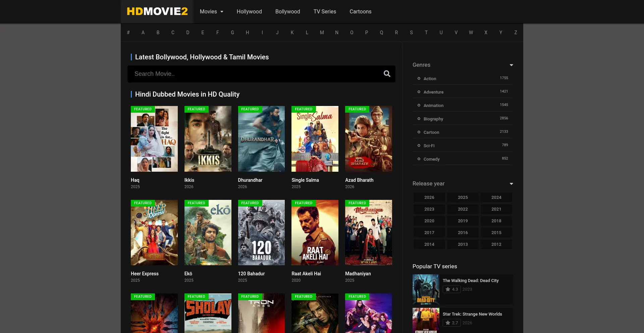
Task: Open the Tron Ares poster
Action: click(261, 314)
